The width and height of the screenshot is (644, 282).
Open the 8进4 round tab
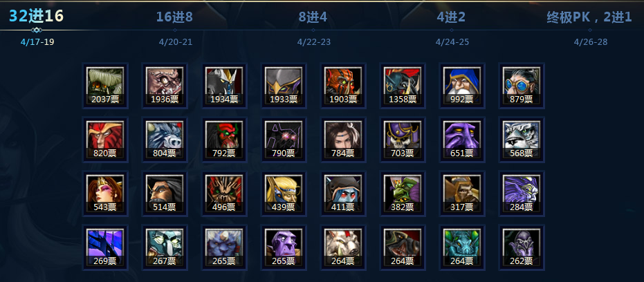[313, 17]
